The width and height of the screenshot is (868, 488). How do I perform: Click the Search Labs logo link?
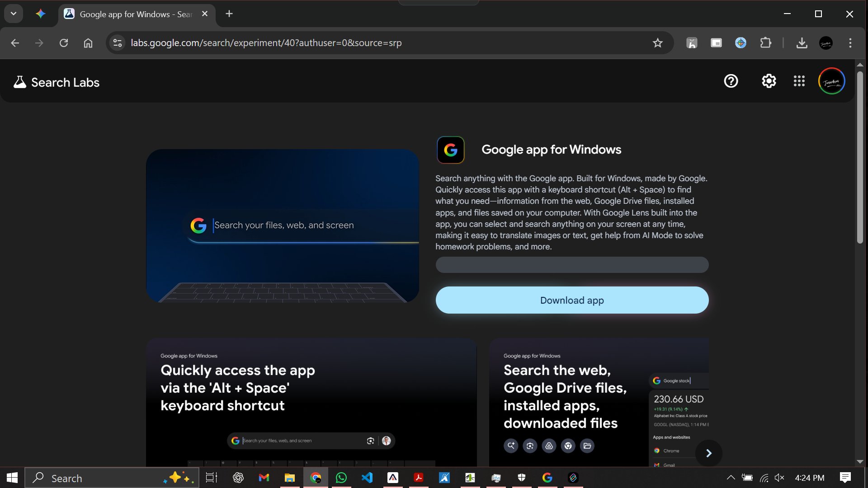pyautogui.click(x=57, y=82)
